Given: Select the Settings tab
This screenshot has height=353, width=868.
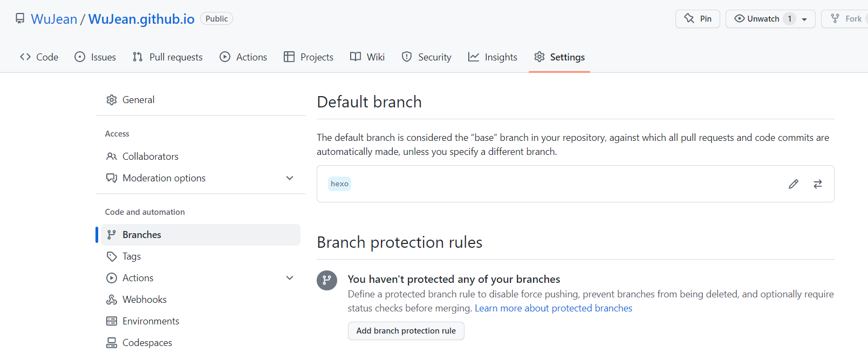Looking at the screenshot, I should click(559, 57).
